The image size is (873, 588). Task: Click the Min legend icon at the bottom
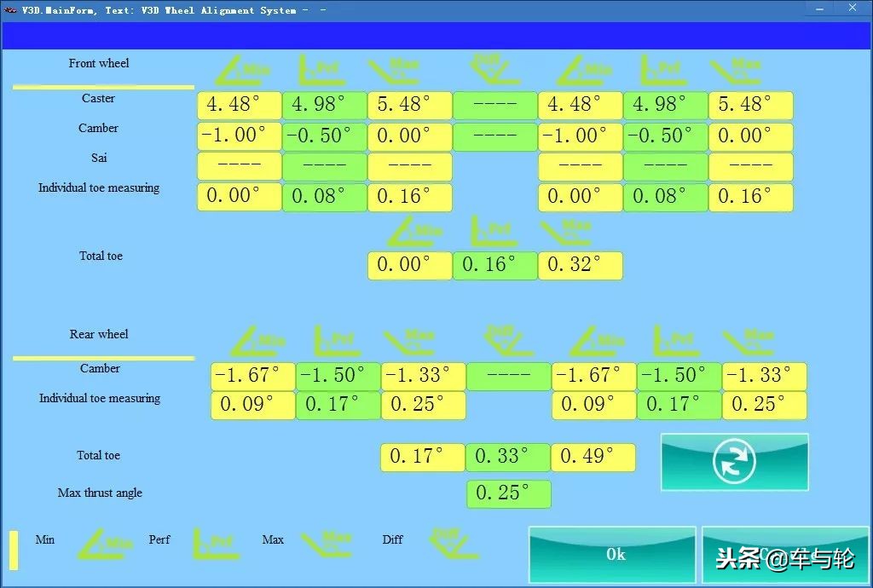[x=105, y=544]
